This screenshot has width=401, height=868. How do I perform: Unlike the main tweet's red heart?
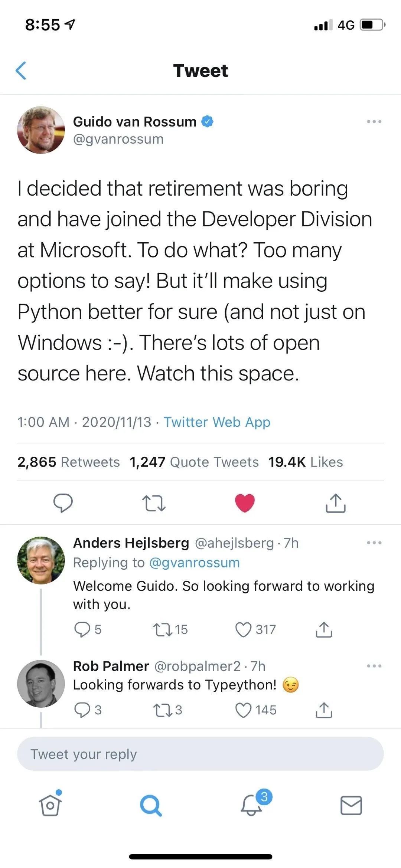[x=245, y=503]
